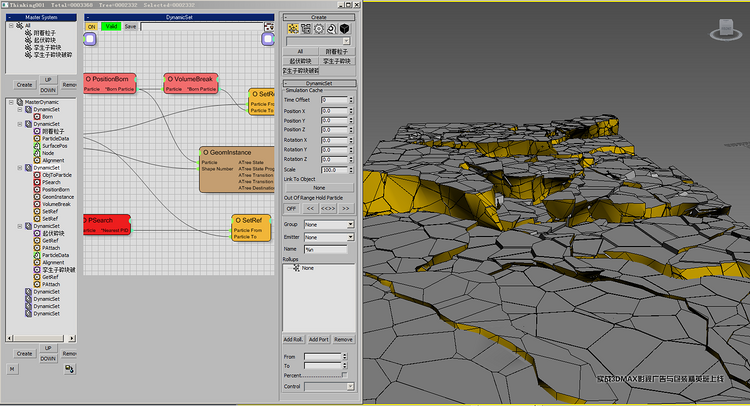This screenshot has width=750, height=406.
Task: Toggle the OFF button under Out Of Range
Action: tap(291, 208)
